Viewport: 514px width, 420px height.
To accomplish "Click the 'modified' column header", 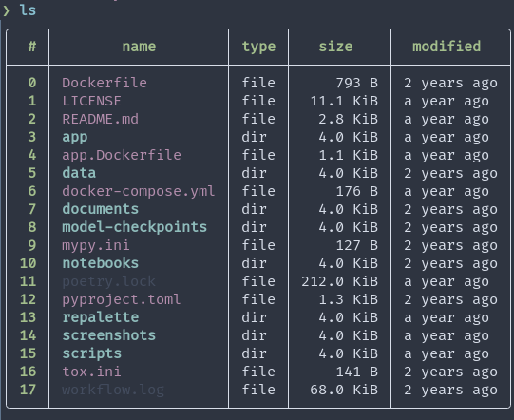I will click(x=447, y=47).
